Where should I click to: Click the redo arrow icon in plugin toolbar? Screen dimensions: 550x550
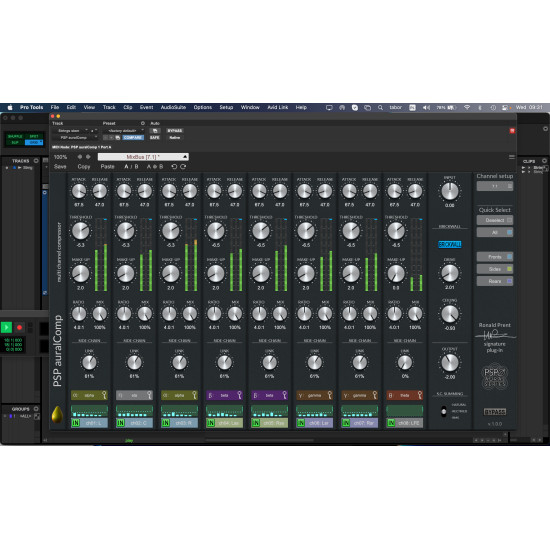[183, 167]
